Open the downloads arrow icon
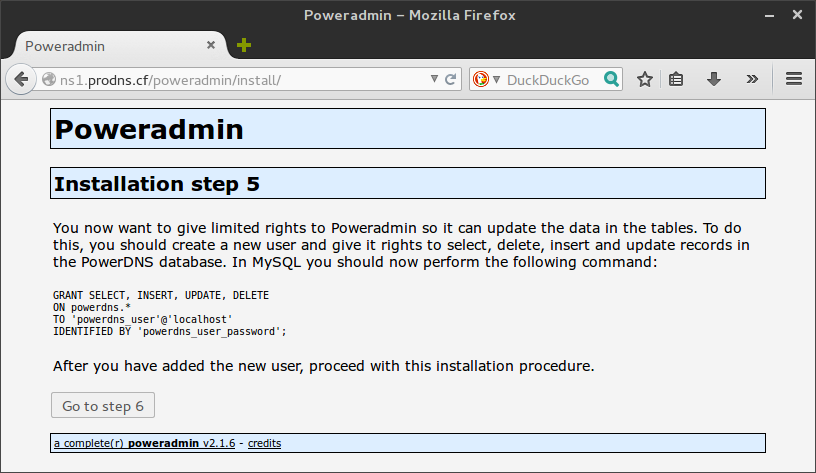This screenshot has height=473, width=816. click(x=714, y=79)
